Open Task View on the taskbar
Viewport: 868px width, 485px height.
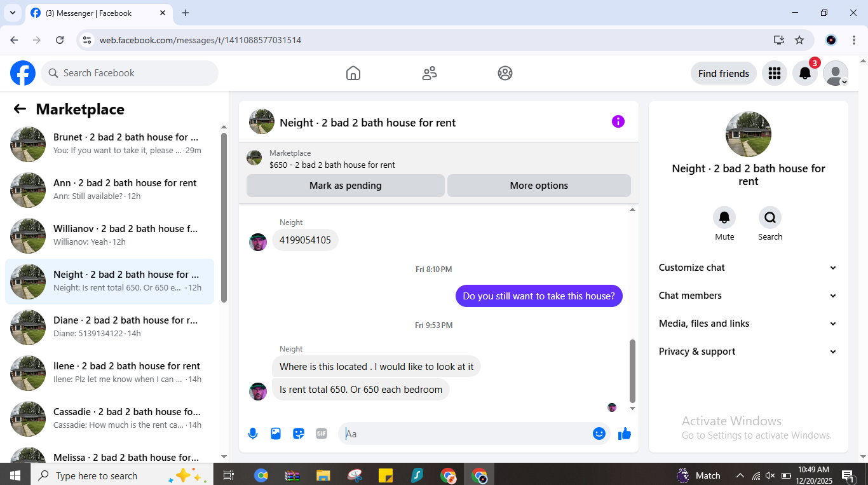pos(229,475)
